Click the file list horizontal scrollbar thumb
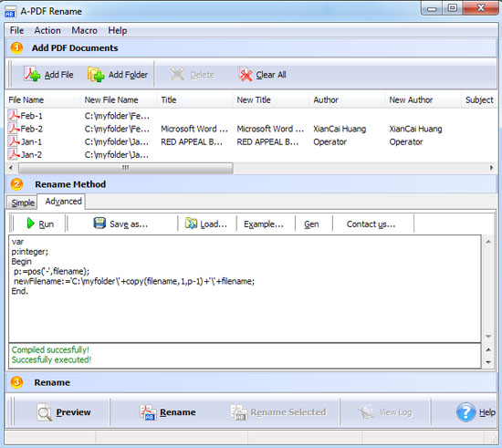The width and height of the screenshot is (502, 448). (x=126, y=168)
